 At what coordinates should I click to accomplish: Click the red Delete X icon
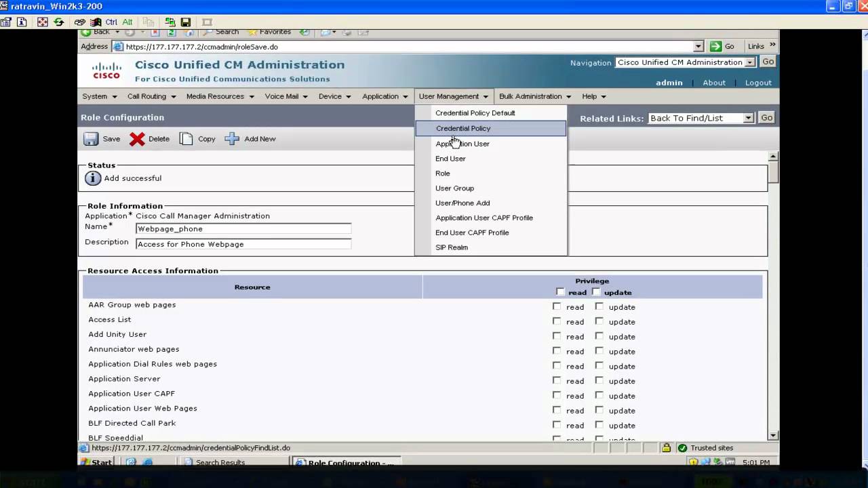(x=137, y=139)
